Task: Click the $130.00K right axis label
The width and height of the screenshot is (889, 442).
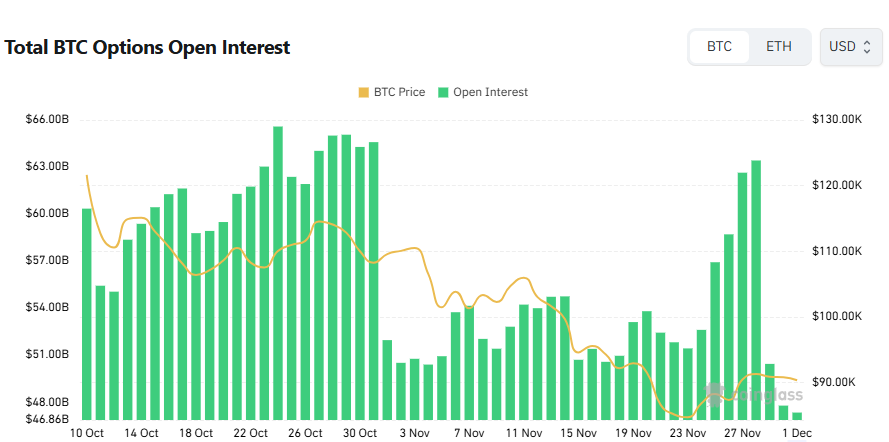Action: (x=838, y=119)
